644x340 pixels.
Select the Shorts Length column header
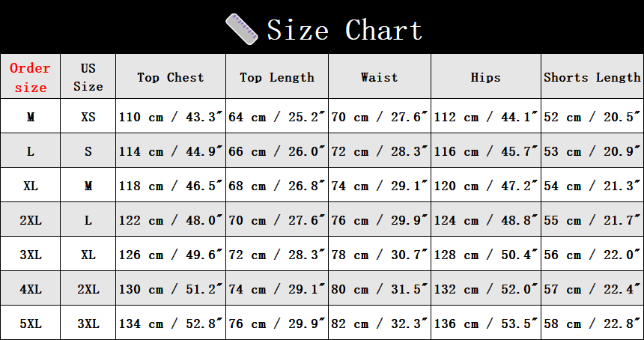592,77
